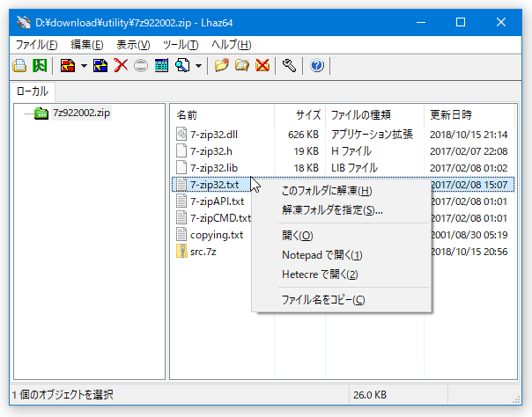532x417 pixels.
Task: Select file copying.txt
Action: click(x=217, y=235)
